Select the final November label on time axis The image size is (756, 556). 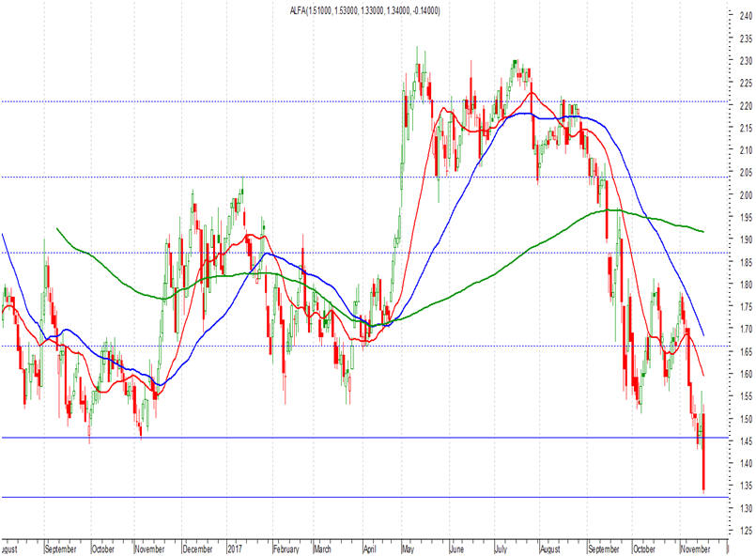[695, 548]
